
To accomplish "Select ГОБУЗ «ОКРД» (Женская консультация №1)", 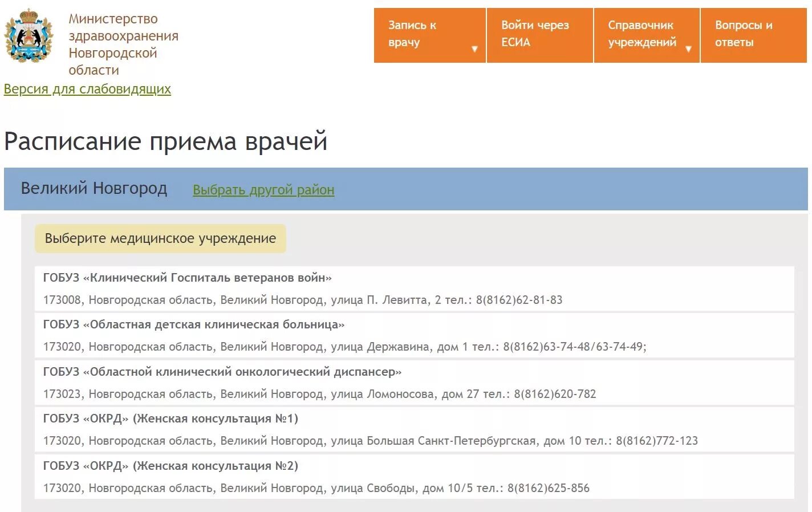I will coord(170,418).
